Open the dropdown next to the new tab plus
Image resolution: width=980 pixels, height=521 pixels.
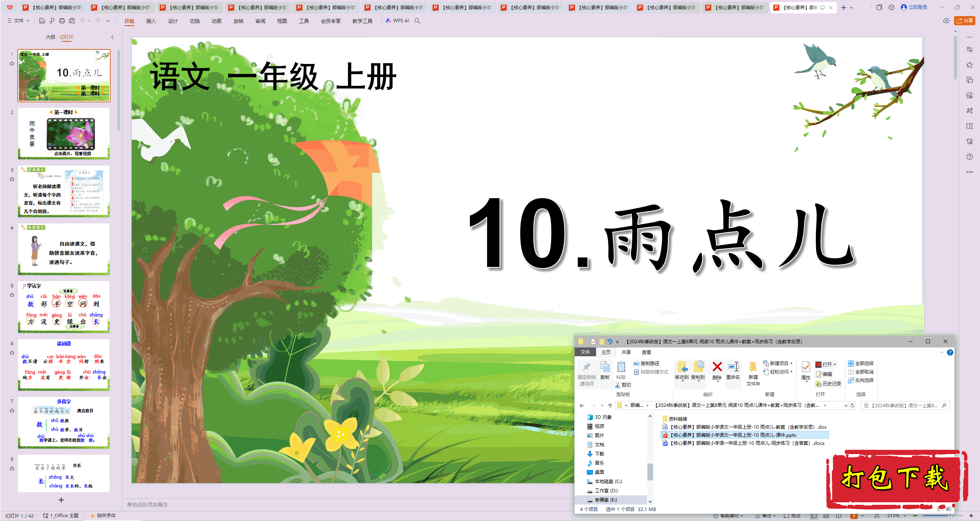(x=851, y=8)
